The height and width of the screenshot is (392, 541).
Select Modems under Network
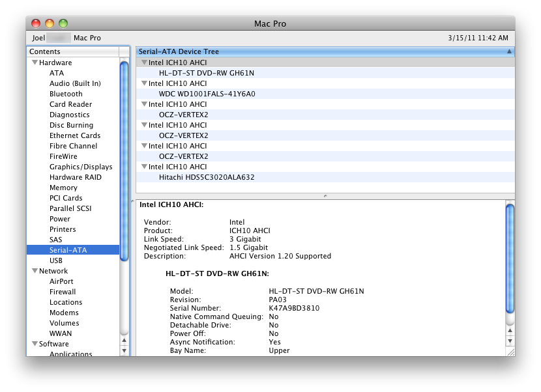pos(64,313)
